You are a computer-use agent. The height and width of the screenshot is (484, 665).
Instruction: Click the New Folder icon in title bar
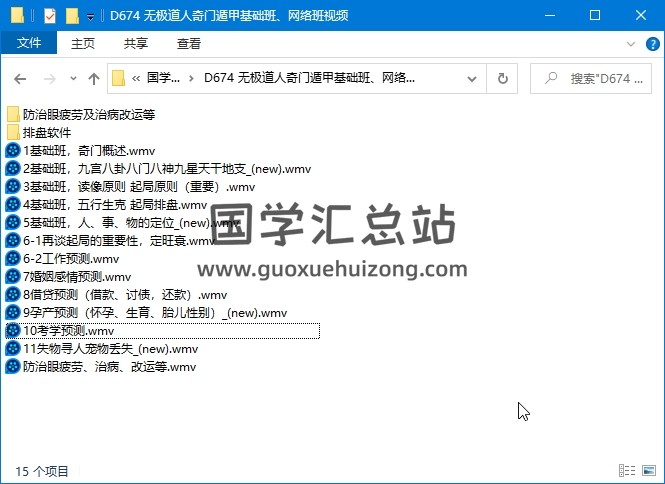coord(72,15)
